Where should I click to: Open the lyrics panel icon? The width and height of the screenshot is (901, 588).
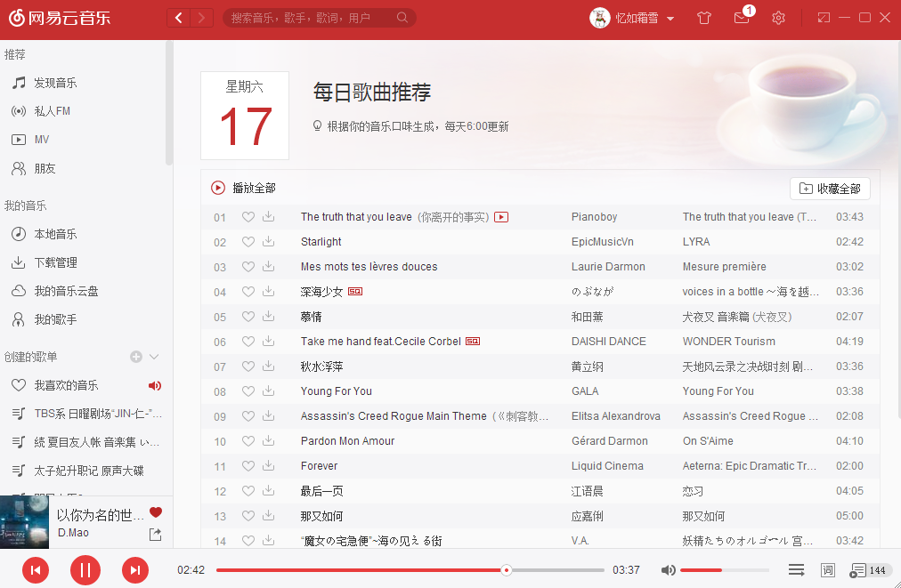(x=827, y=569)
